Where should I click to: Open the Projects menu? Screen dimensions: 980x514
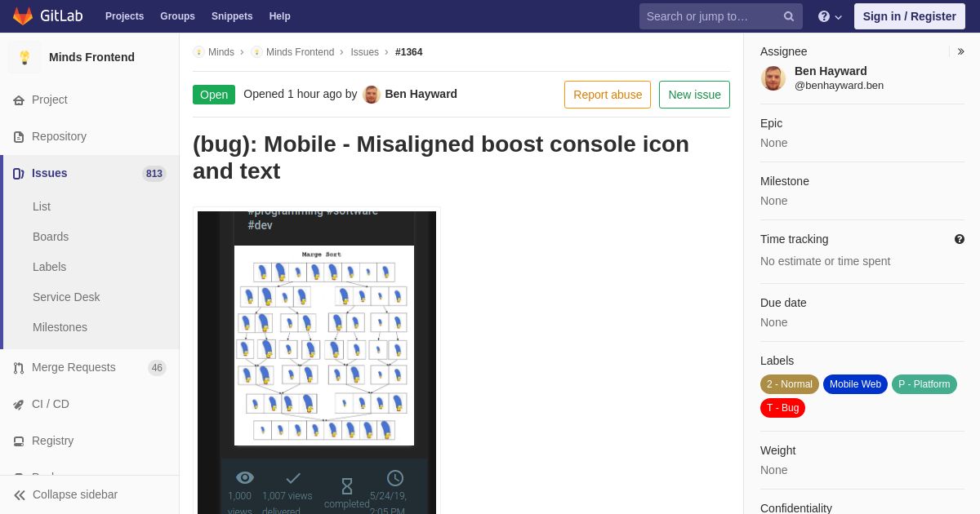124,16
